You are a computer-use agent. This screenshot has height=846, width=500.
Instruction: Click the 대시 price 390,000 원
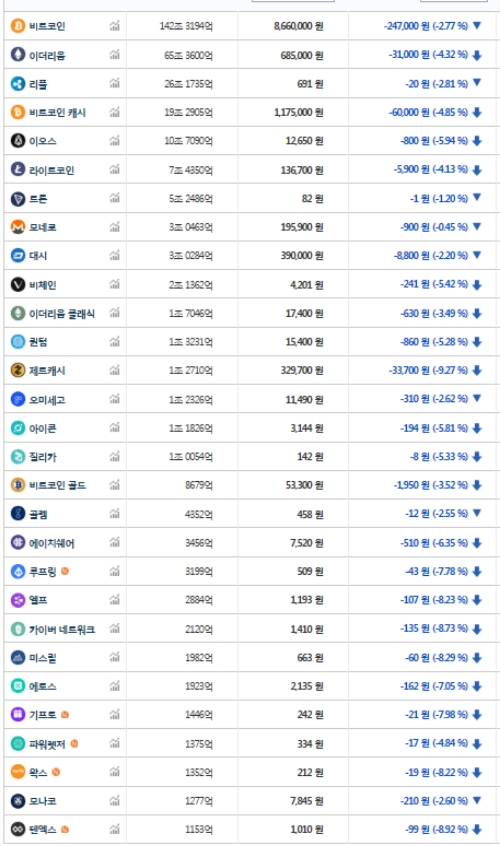coord(302,256)
